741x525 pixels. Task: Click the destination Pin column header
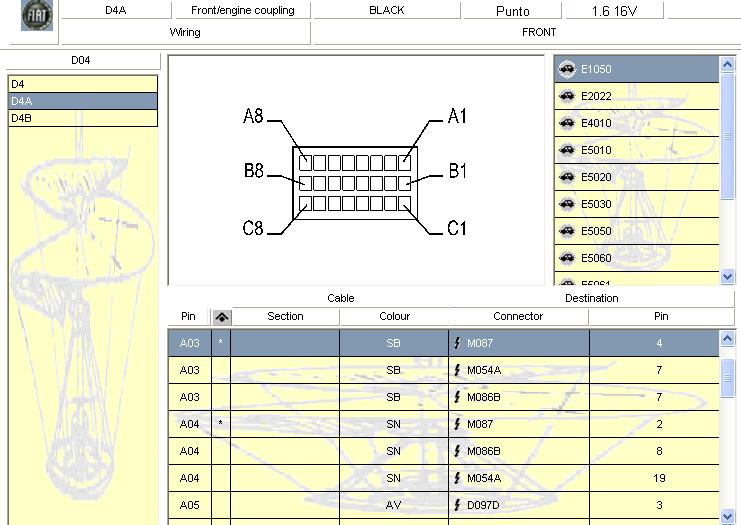[x=661, y=316]
